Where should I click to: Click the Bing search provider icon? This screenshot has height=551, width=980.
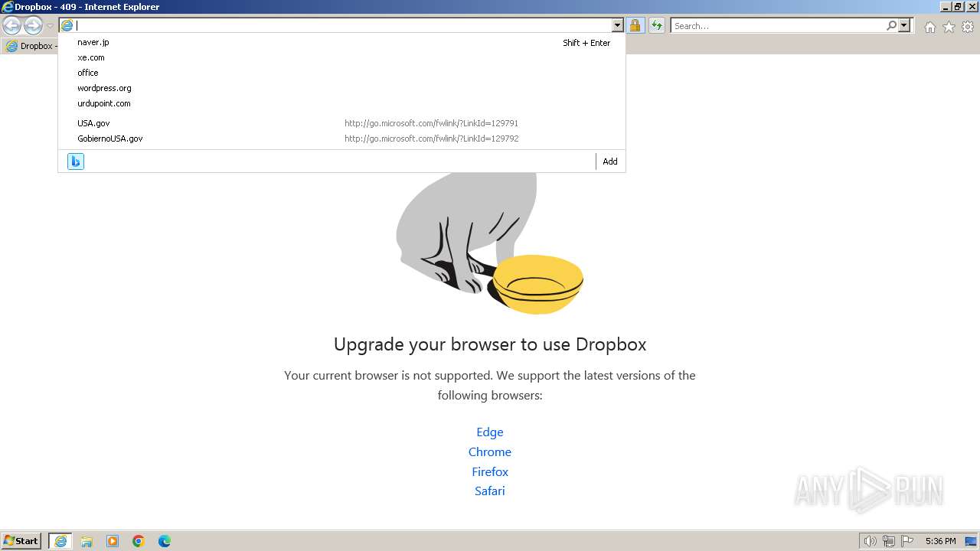click(x=75, y=161)
